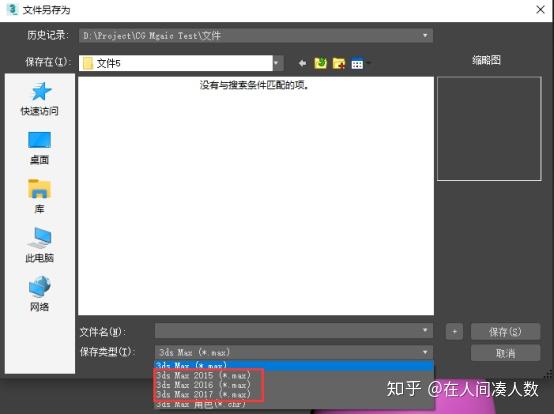Click the plus increment save button

pos(454,332)
